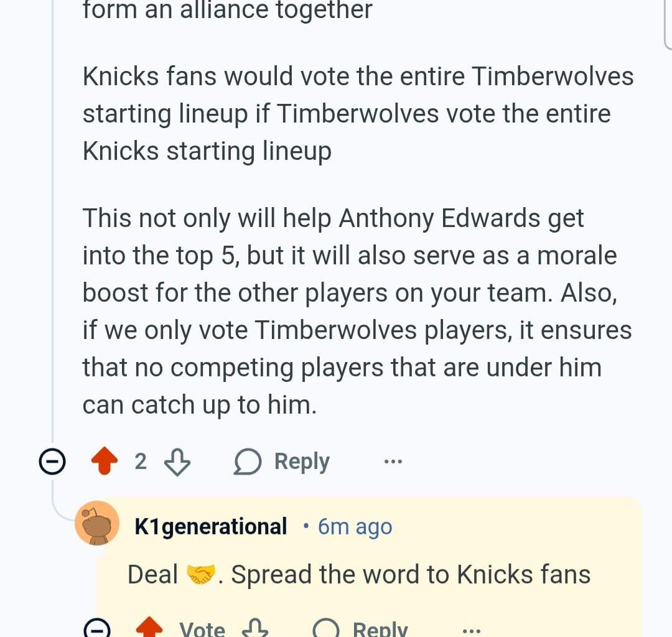
Task: Click the vote count showing 2
Action: pyautogui.click(x=142, y=460)
